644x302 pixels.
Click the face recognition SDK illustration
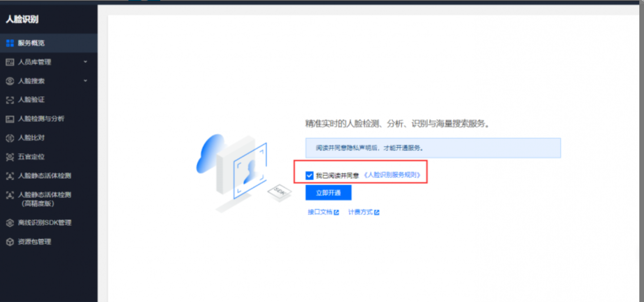(x=243, y=172)
